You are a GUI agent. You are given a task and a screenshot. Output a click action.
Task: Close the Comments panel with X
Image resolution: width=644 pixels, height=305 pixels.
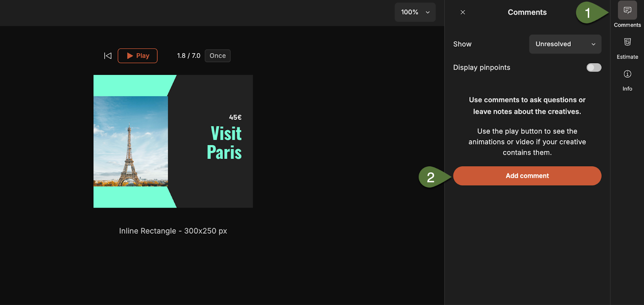463,12
